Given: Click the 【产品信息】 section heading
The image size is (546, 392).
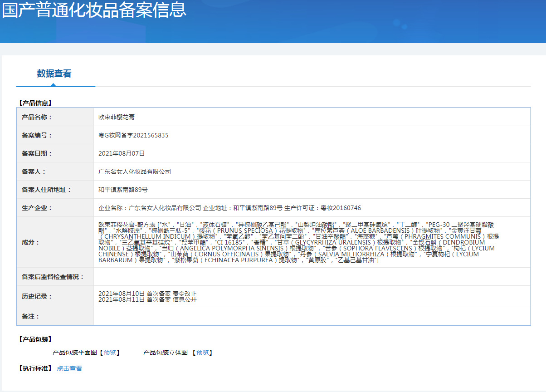Looking at the screenshot, I should tap(35, 103).
